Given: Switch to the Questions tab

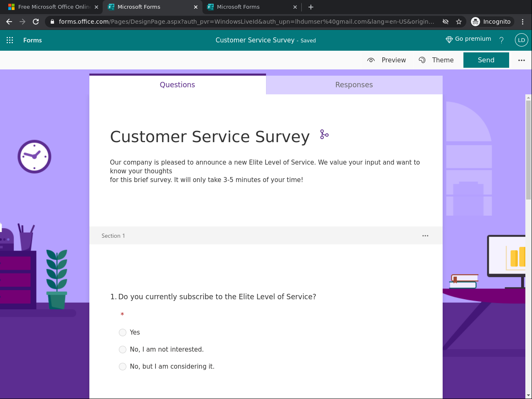Looking at the screenshot, I should click(x=177, y=84).
